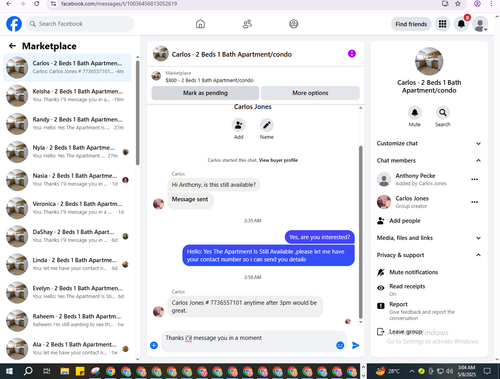The image size is (500, 379).
Task: Open the Groups icon in top navigation
Action: pos(294,24)
